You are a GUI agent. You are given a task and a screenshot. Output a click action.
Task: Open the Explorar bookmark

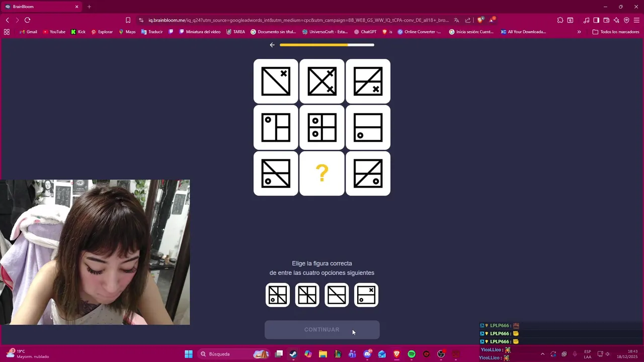click(102, 32)
